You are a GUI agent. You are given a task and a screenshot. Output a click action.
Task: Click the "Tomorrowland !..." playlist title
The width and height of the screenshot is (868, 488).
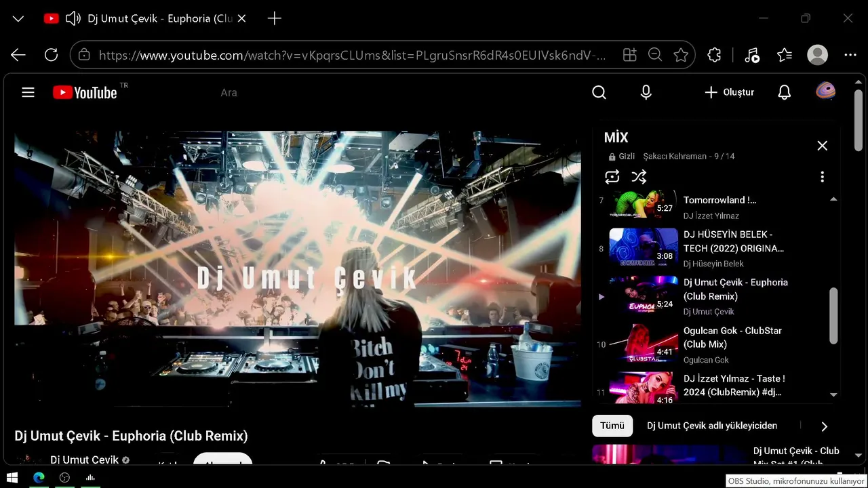coord(719,201)
